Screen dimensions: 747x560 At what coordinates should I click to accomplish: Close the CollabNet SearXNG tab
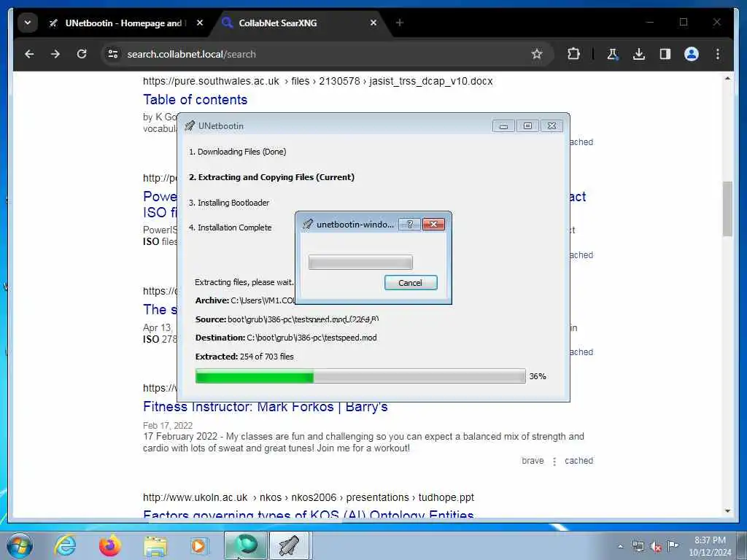coord(373,23)
